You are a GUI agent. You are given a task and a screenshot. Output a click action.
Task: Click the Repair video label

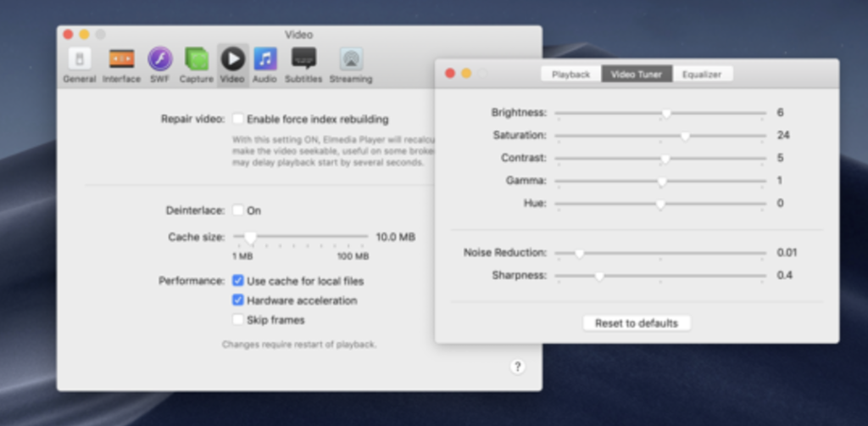tap(193, 119)
